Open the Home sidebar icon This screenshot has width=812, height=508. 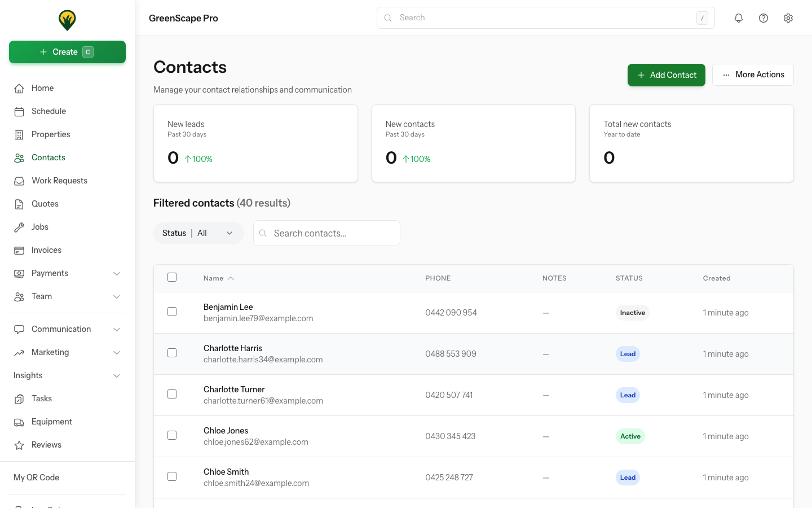[20, 88]
